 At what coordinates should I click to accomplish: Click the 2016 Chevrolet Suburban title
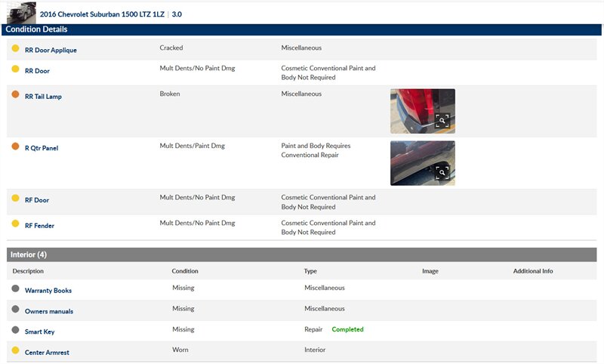point(103,14)
